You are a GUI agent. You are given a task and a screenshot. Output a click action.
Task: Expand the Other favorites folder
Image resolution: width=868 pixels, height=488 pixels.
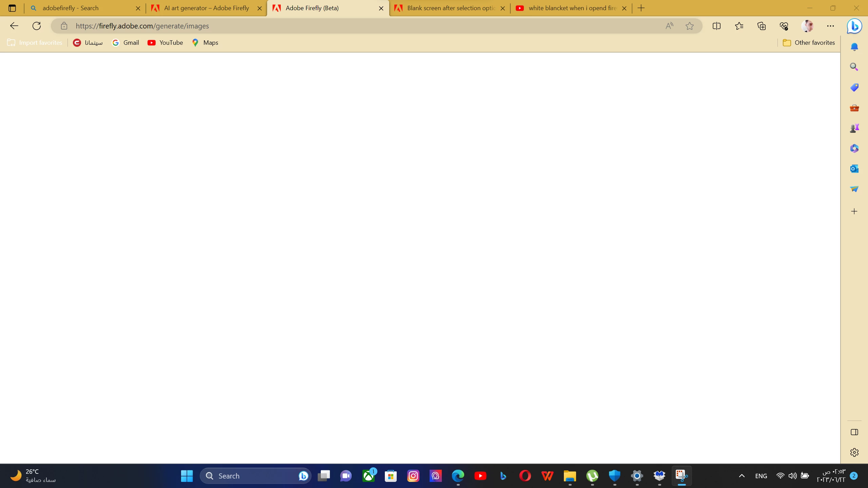click(809, 43)
